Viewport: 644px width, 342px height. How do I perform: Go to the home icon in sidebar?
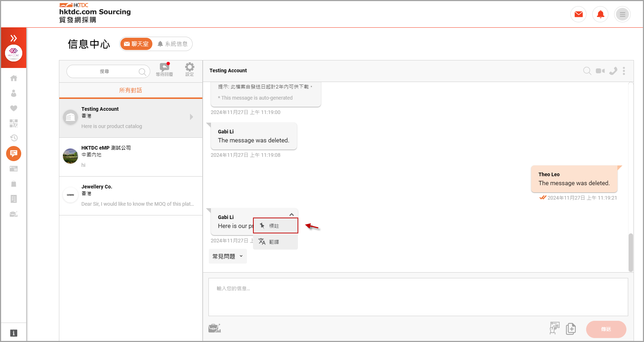14,78
